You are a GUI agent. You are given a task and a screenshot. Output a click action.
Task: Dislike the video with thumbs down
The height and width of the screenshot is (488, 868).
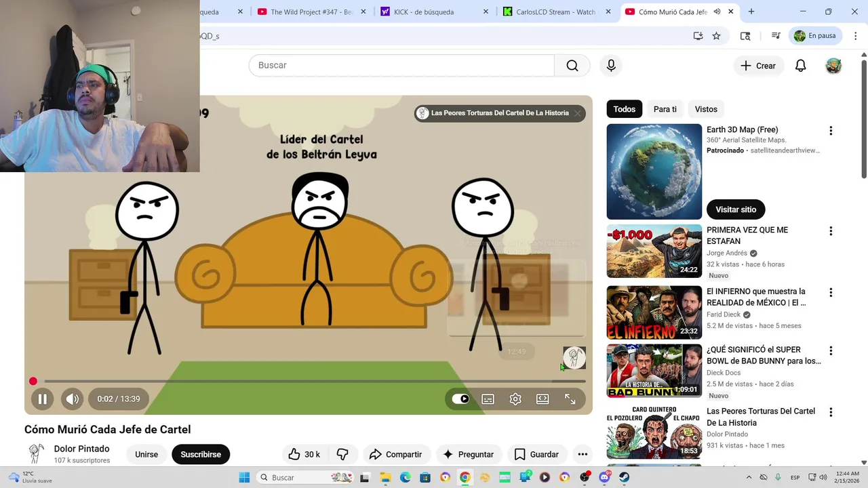[342, 454]
